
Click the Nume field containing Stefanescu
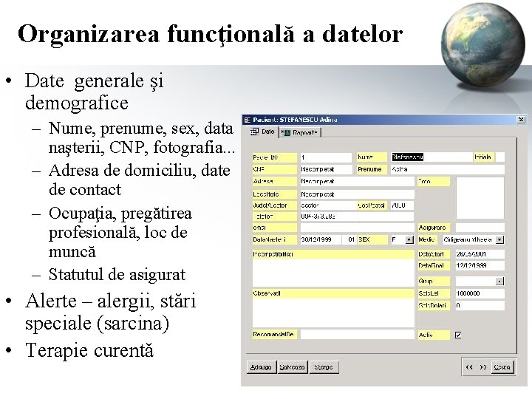pyautogui.click(x=431, y=157)
